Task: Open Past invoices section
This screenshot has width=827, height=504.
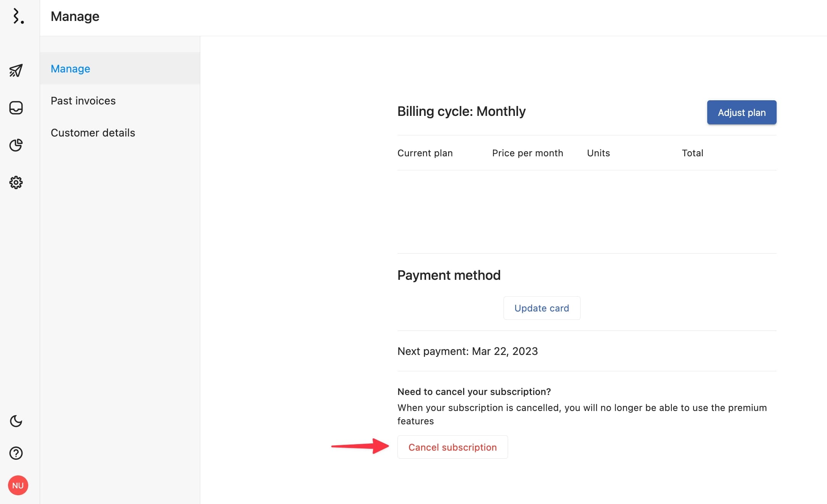Action: [83, 100]
